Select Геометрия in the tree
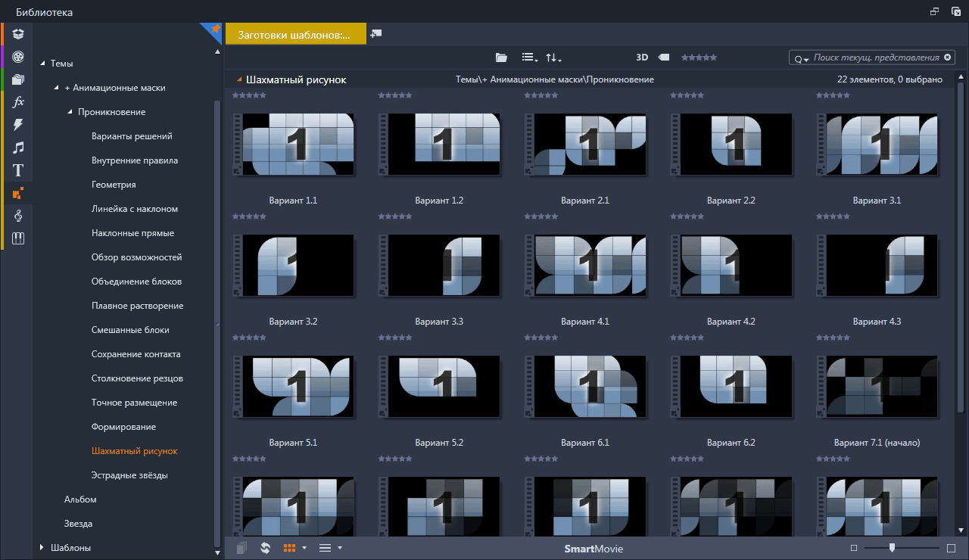Viewport: 969px width, 560px height. [x=114, y=185]
